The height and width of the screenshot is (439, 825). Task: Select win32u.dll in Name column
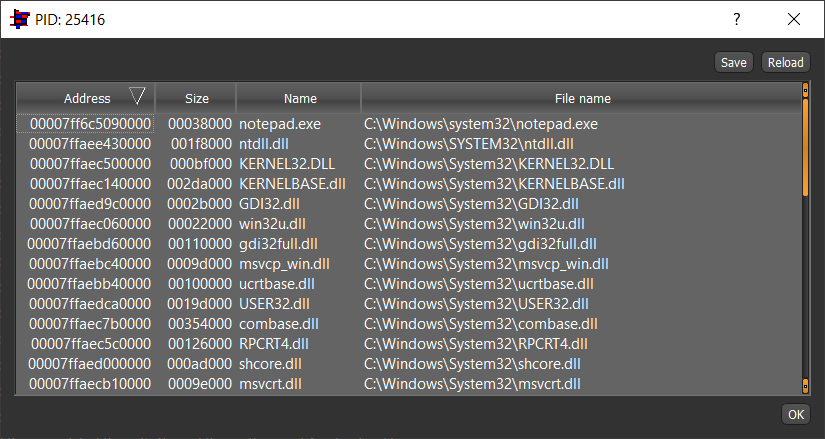point(272,224)
